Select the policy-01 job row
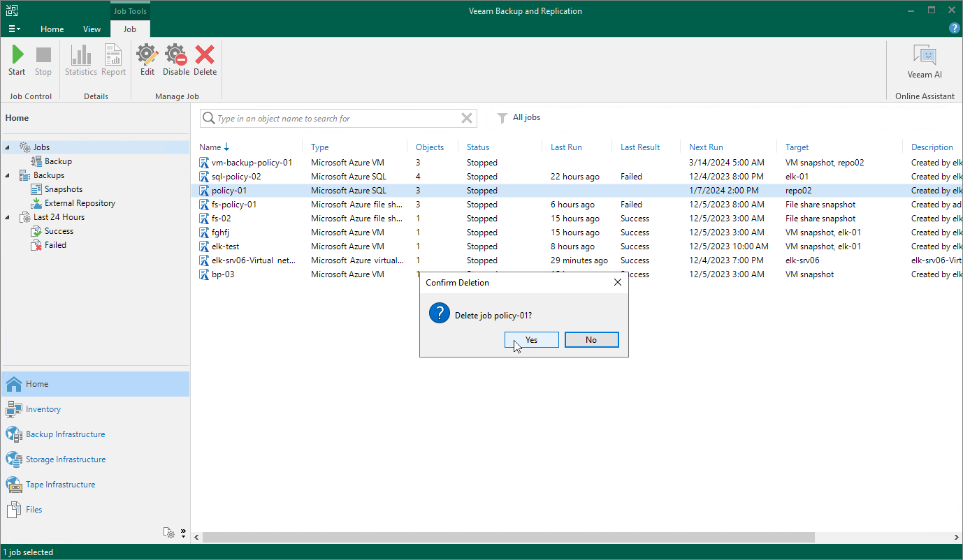This screenshot has width=963, height=560. point(577,191)
